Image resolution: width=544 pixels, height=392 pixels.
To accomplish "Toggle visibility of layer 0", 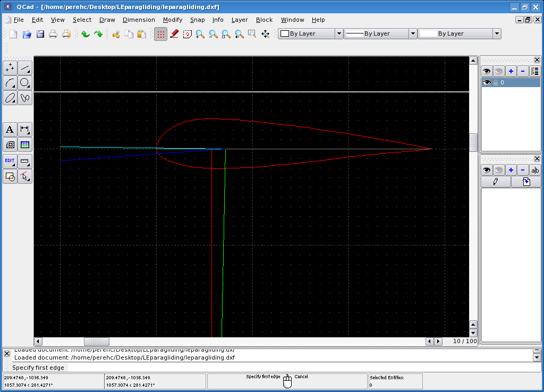I will pyautogui.click(x=487, y=82).
